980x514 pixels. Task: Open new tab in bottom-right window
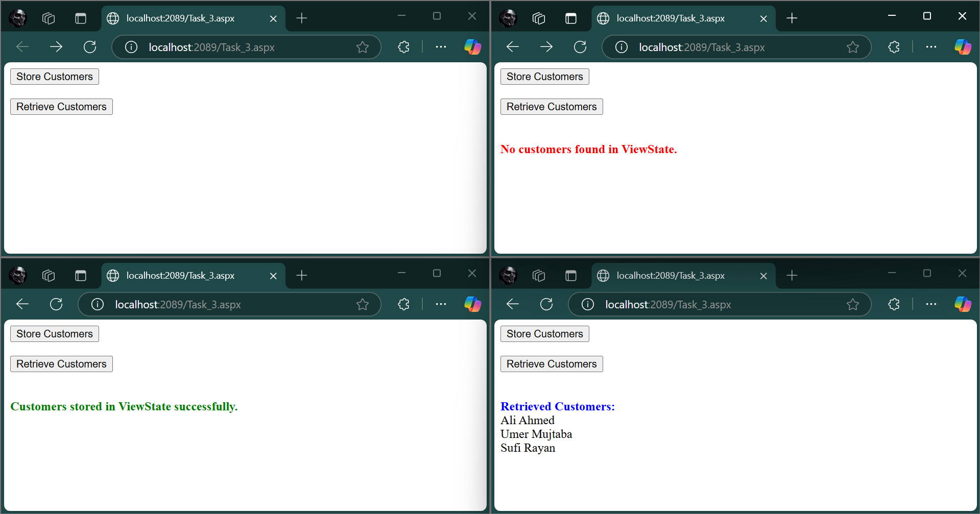click(x=792, y=276)
